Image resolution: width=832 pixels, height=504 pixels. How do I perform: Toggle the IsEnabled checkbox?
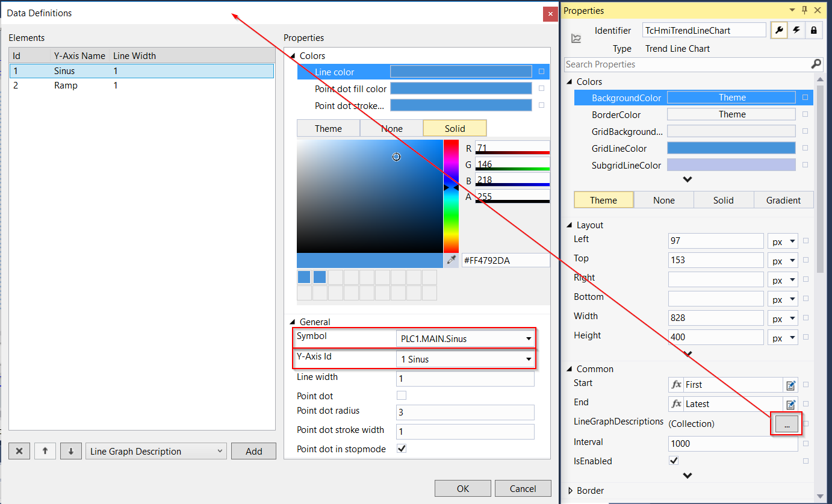click(x=674, y=461)
